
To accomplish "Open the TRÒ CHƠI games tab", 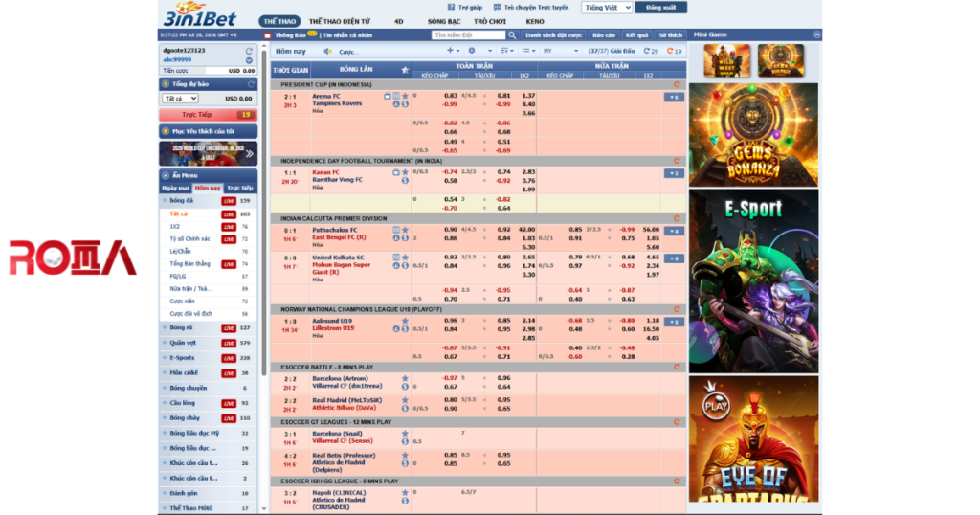I will pyautogui.click(x=490, y=21).
